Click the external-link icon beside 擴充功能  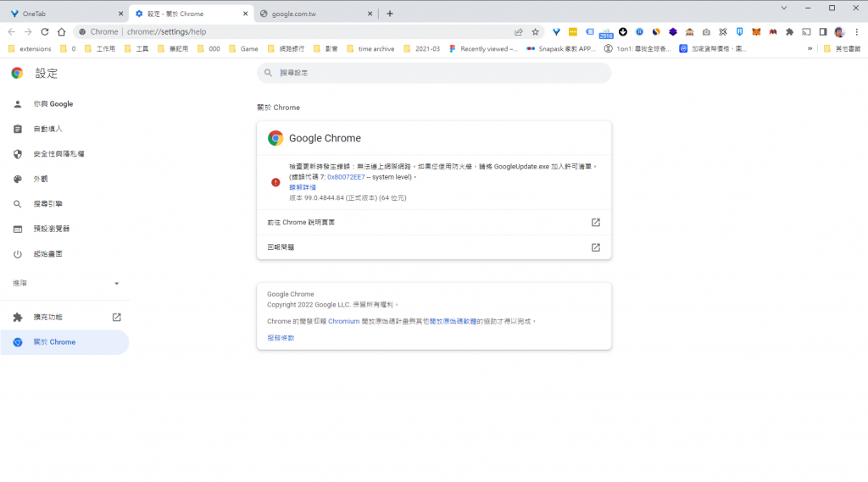(117, 317)
